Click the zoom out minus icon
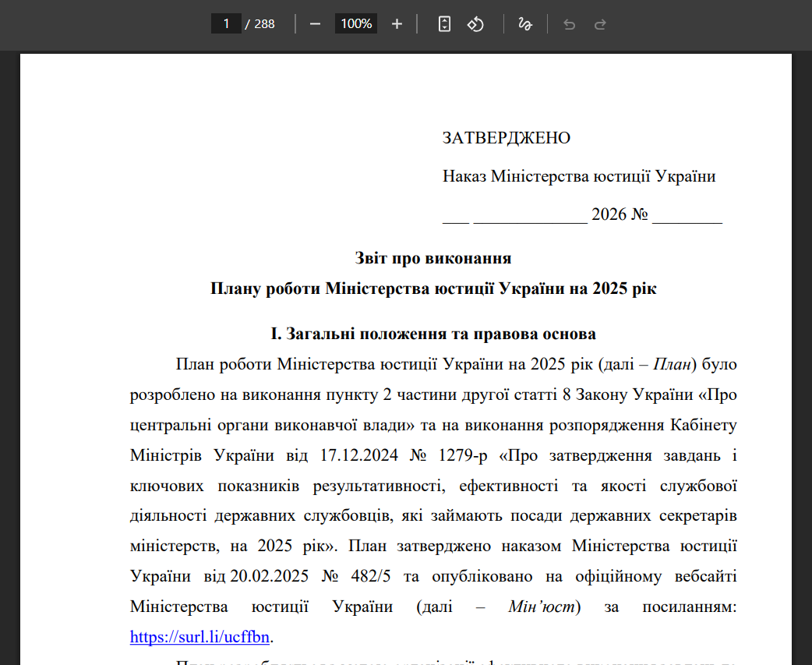The height and width of the screenshot is (665, 812). [315, 24]
